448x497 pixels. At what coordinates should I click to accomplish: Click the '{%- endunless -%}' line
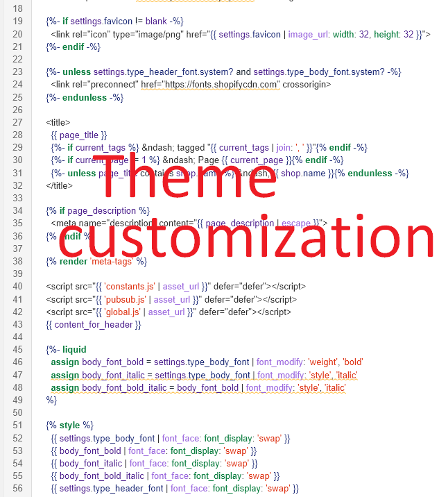pos(85,98)
